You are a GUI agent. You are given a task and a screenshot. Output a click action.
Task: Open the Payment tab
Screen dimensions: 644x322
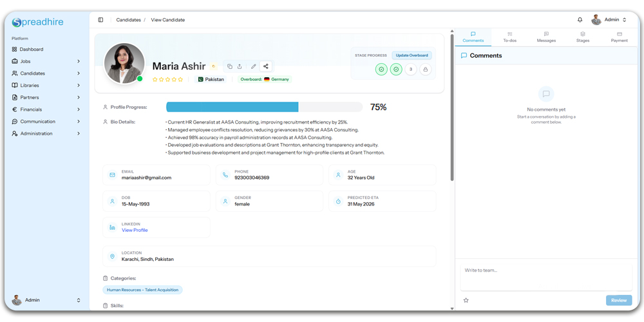(619, 37)
